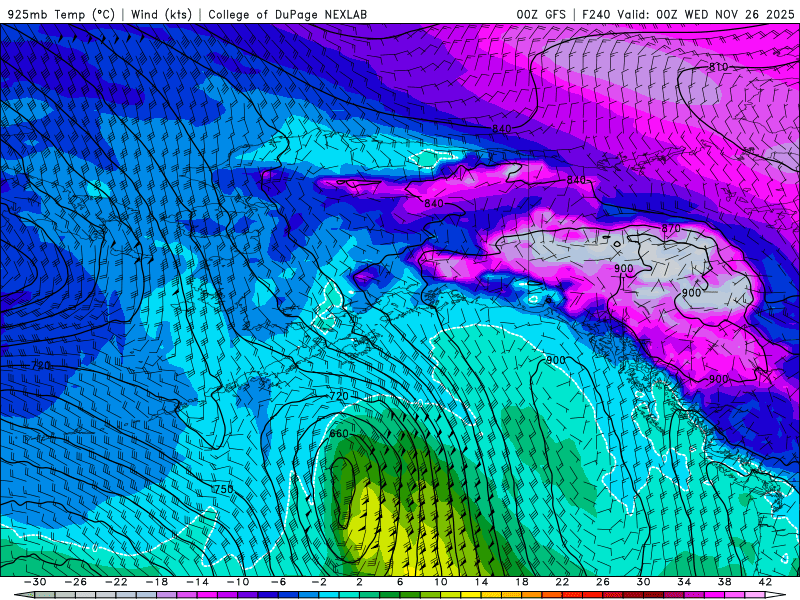
Task: Click the 870 contour label
Action: [671, 228]
